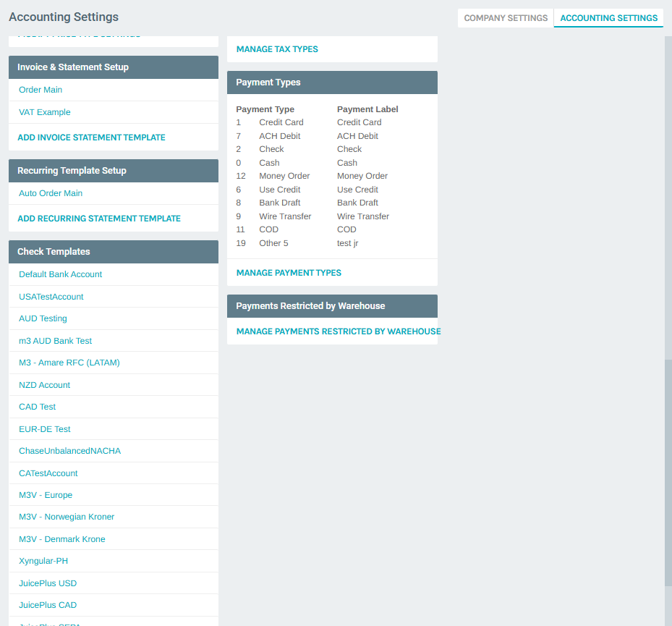The width and height of the screenshot is (672, 626).
Task: Click the Payments Restricted by Warehouse header
Action: pyautogui.click(x=332, y=306)
